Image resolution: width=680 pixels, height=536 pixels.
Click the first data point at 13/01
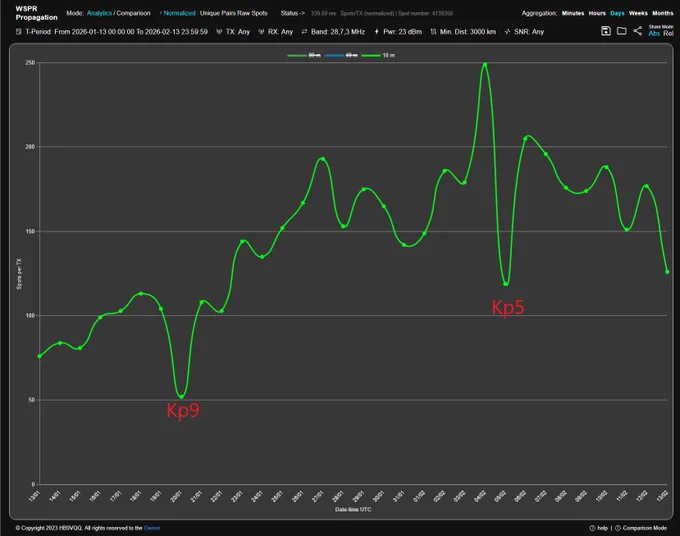pyautogui.click(x=39, y=356)
